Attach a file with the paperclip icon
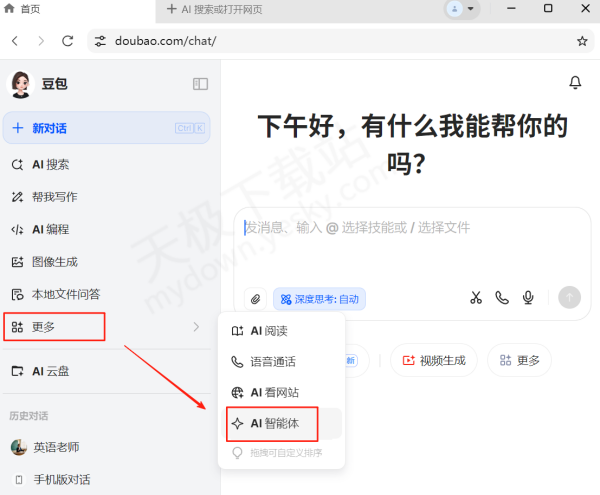 point(255,298)
